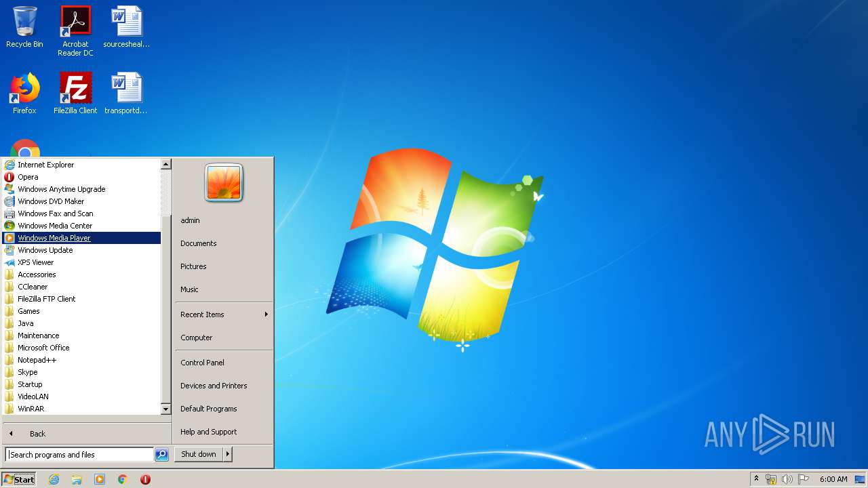This screenshot has width=868, height=488.
Task: Launch Firefox from the desktop
Action: point(24,94)
